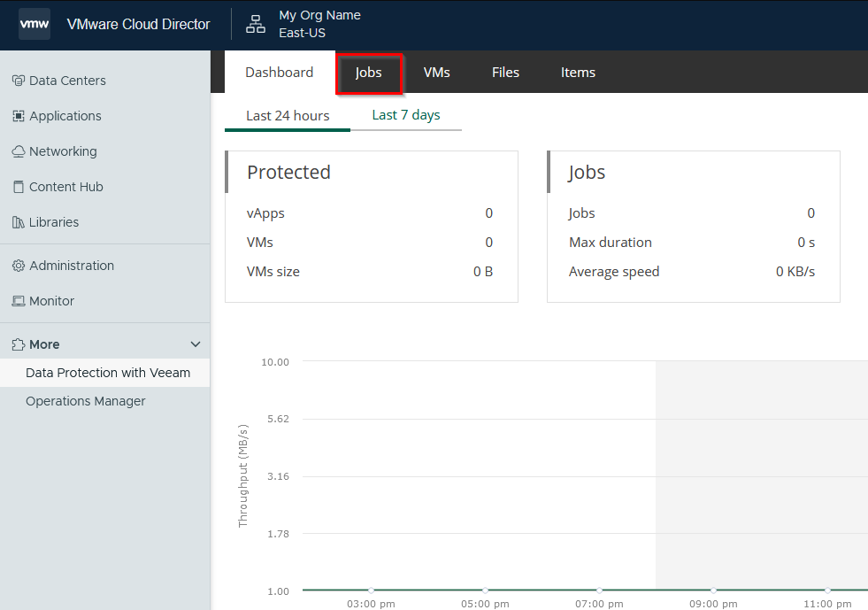
Task: Click the East-US site label
Action: (302, 33)
